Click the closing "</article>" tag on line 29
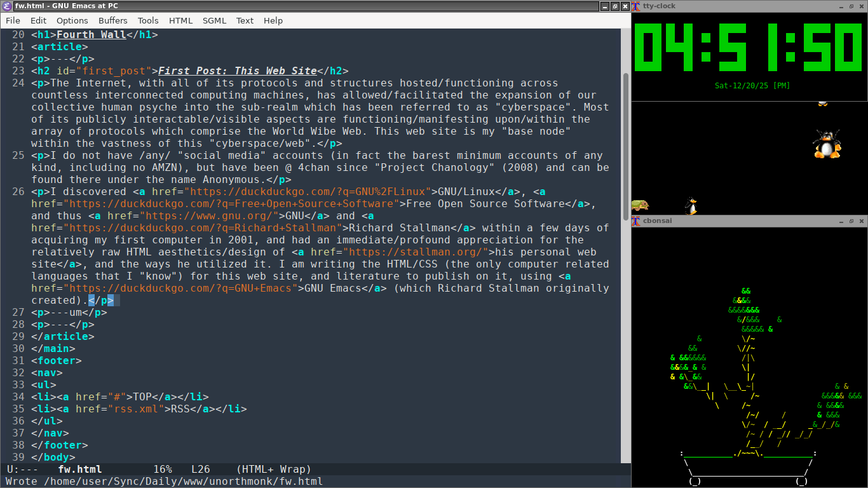The width and height of the screenshot is (868, 488). coord(63,337)
